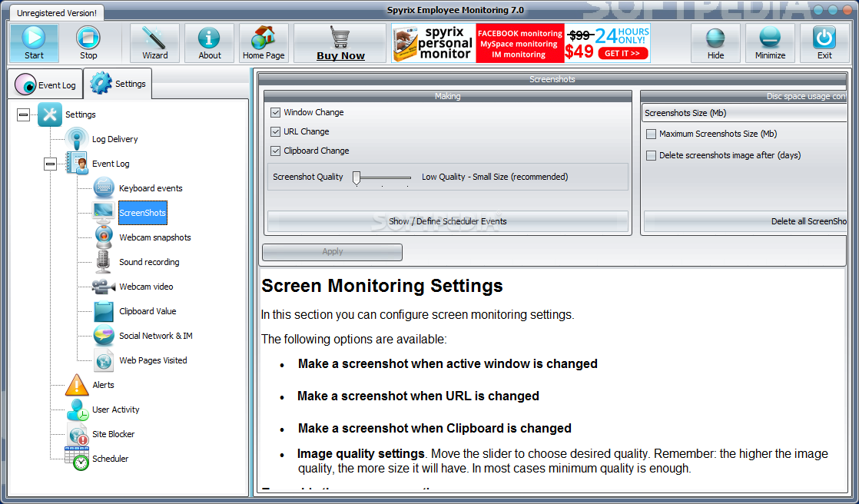Go to the Home Page
Screen dimensions: 859x504
(x=264, y=43)
